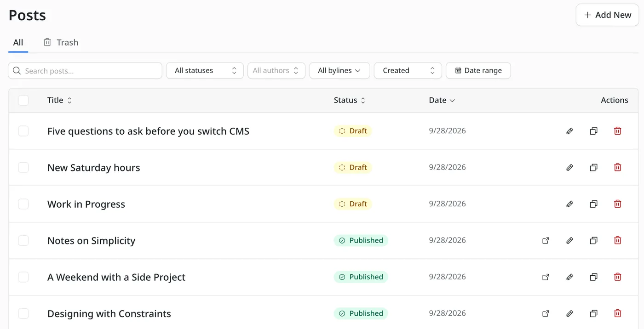This screenshot has height=329, width=644.
Task: Click Draft badge on 'Work in Progress'
Action: [353, 204]
